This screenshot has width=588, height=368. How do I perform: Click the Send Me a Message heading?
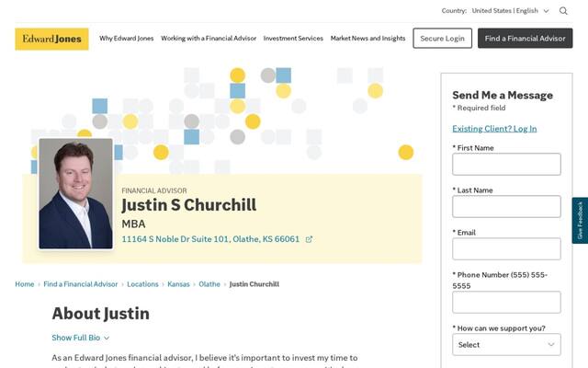(503, 95)
